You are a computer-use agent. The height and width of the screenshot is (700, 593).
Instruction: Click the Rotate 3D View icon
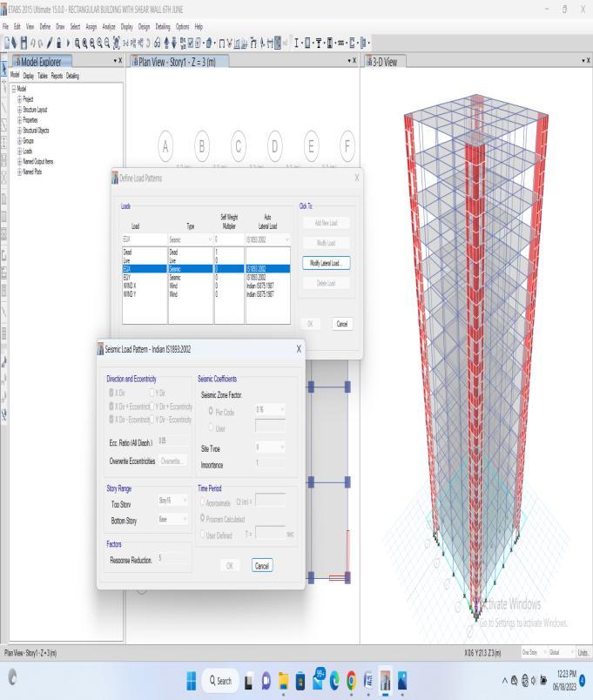[x=148, y=44]
